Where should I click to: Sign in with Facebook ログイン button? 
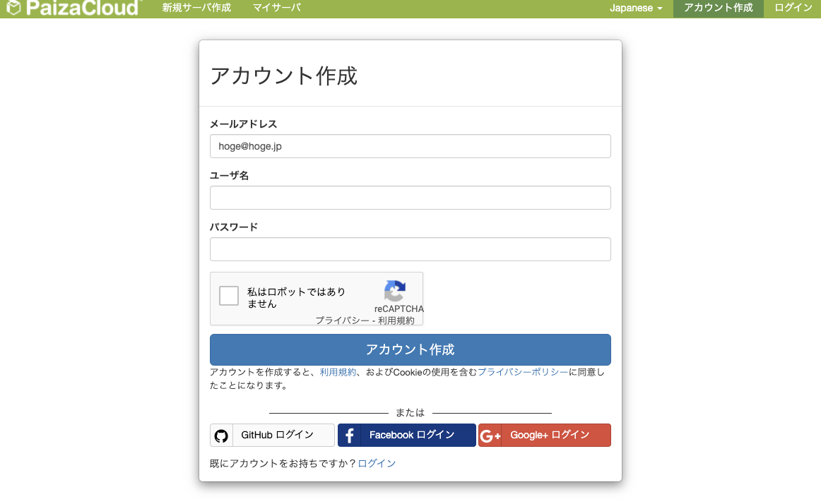(x=407, y=436)
